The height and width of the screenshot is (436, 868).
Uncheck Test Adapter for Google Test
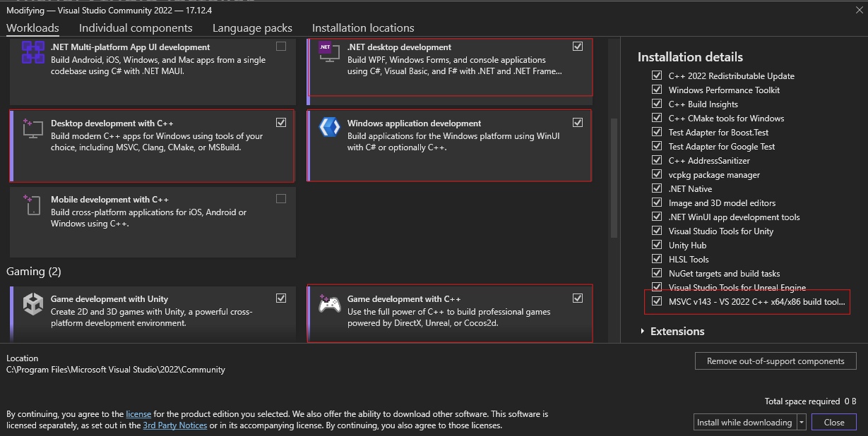tap(657, 146)
